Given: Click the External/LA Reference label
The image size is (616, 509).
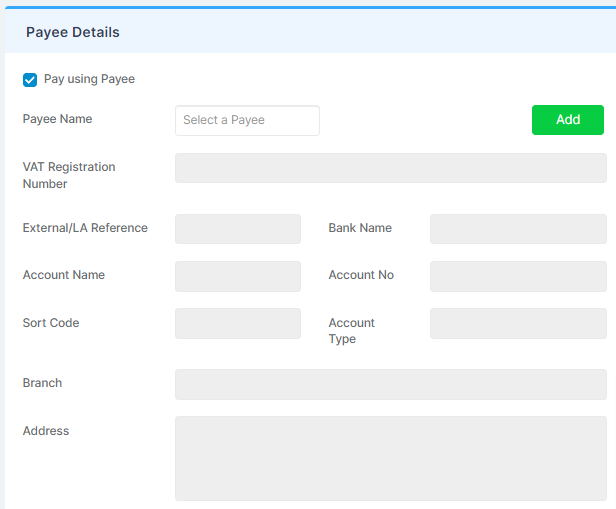Looking at the screenshot, I should point(85,228).
